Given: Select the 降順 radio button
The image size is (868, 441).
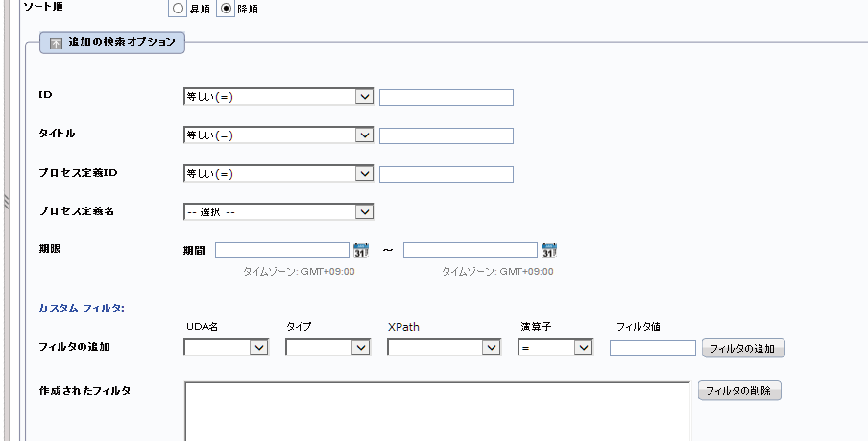Looking at the screenshot, I should coord(226,9).
